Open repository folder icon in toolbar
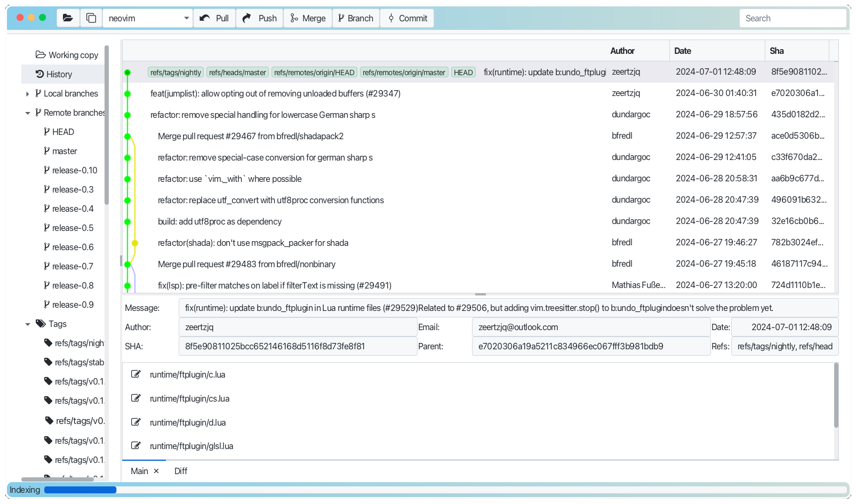This screenshot has width=856, height=504. click(68, 18)
